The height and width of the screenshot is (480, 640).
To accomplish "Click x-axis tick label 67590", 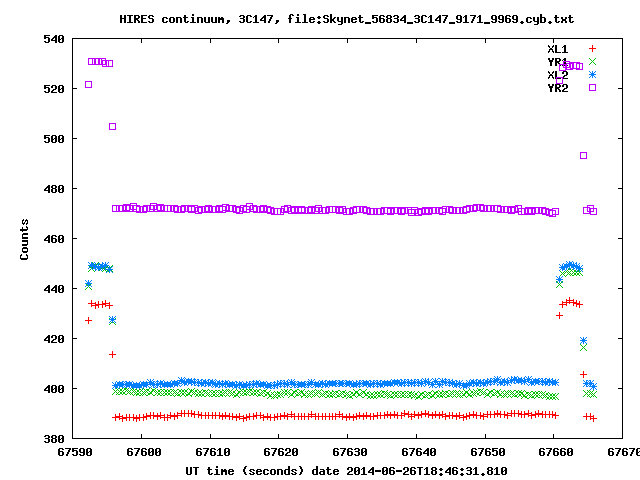I will pos(75,452).
